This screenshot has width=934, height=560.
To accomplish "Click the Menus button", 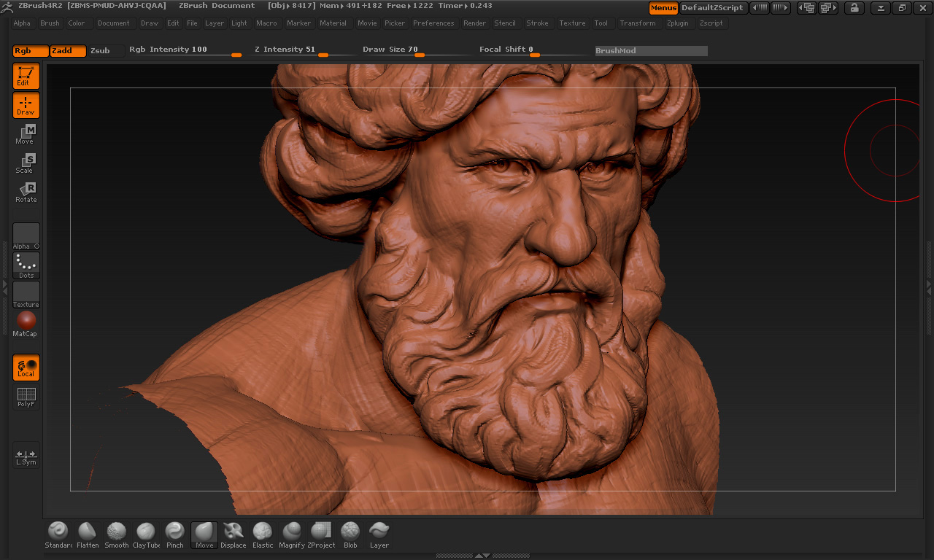I will (x=663, y=8).
